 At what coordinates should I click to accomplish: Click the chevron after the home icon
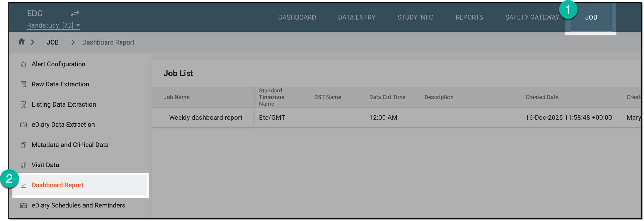pyautogui.click(x=33, y=42)
